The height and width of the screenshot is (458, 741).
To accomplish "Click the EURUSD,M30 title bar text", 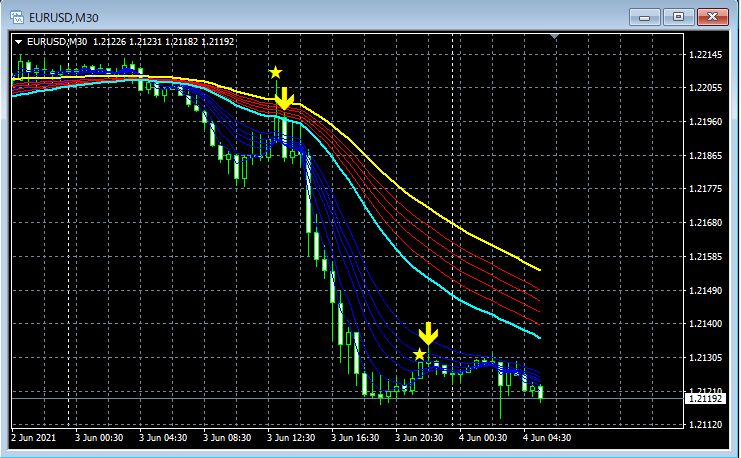I will click(x=64, y=18).
